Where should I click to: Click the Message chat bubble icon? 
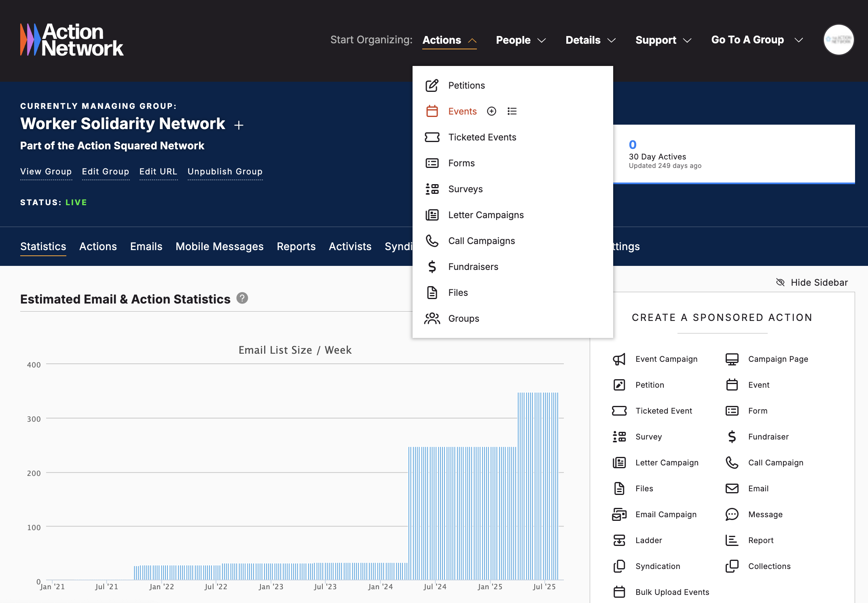coord(732,514)
